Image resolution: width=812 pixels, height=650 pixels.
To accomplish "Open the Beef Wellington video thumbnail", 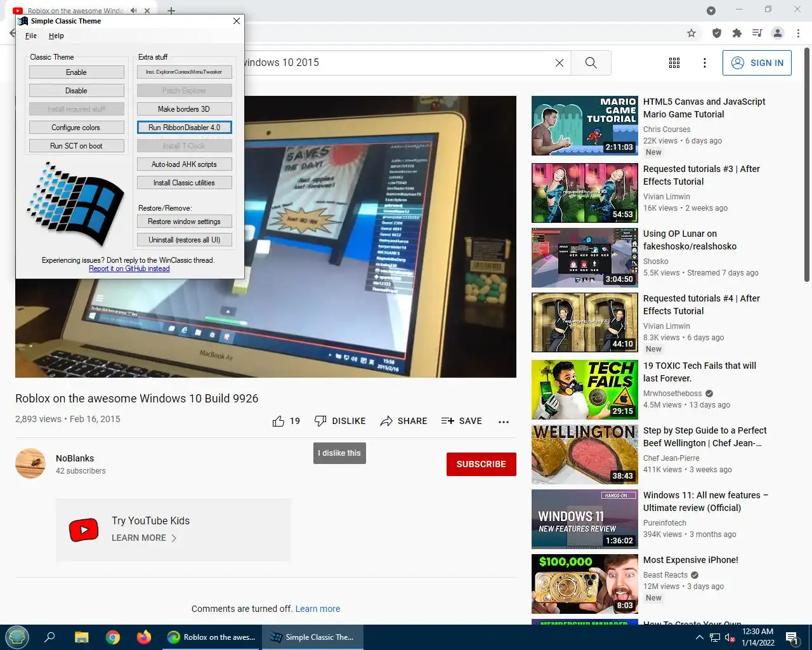I will (585, 454).
